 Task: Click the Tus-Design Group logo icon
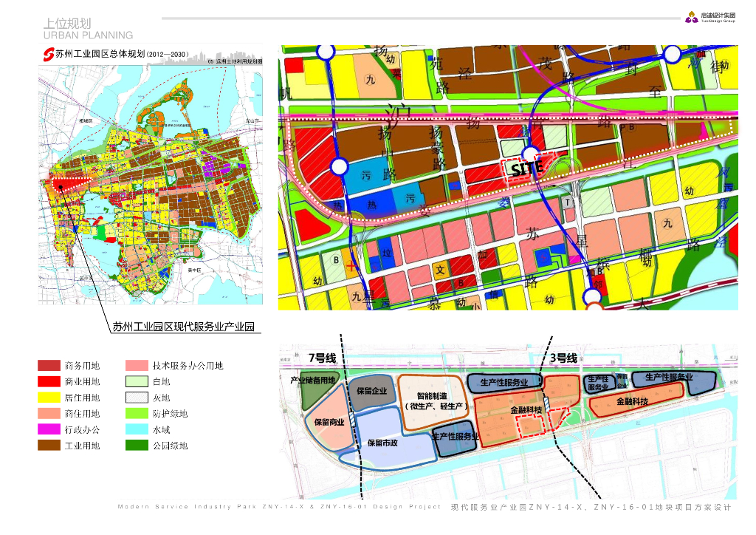[691, 18]
